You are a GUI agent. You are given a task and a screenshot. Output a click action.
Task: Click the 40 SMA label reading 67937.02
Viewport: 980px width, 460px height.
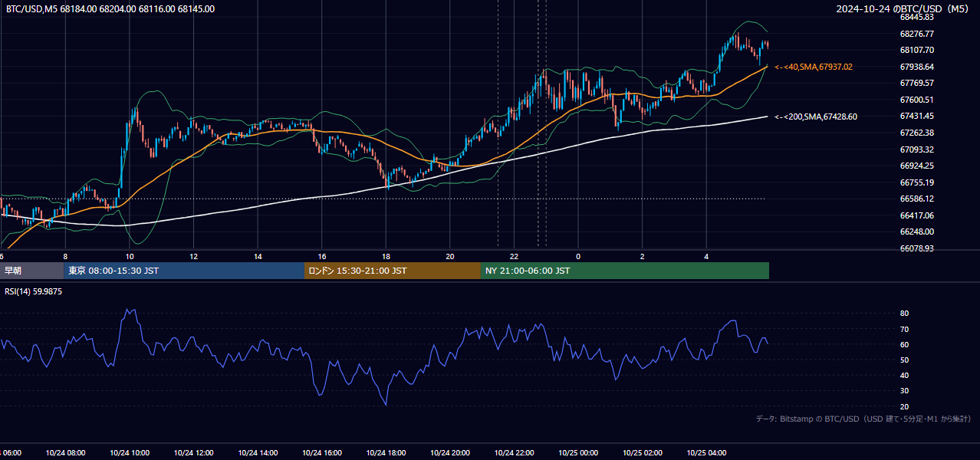pos(814,67)
